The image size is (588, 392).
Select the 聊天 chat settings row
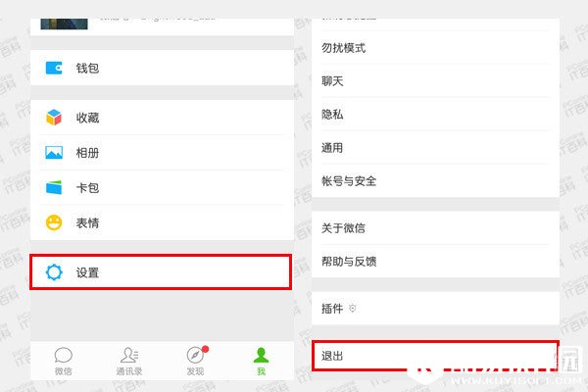[x=435, y=81]
